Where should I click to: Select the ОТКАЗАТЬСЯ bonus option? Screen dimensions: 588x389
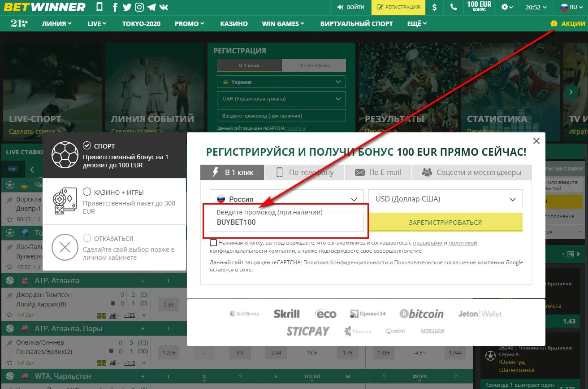coord(114,248)
